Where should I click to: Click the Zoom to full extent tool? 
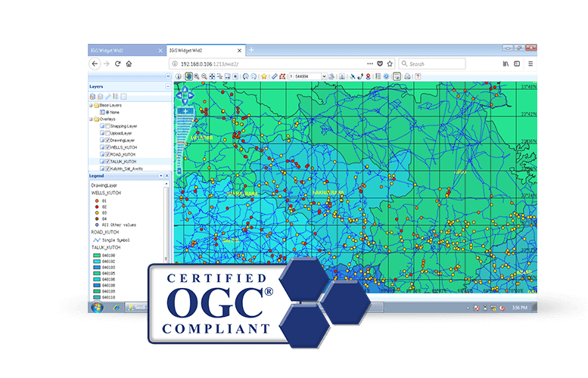[x=212, y=76]
